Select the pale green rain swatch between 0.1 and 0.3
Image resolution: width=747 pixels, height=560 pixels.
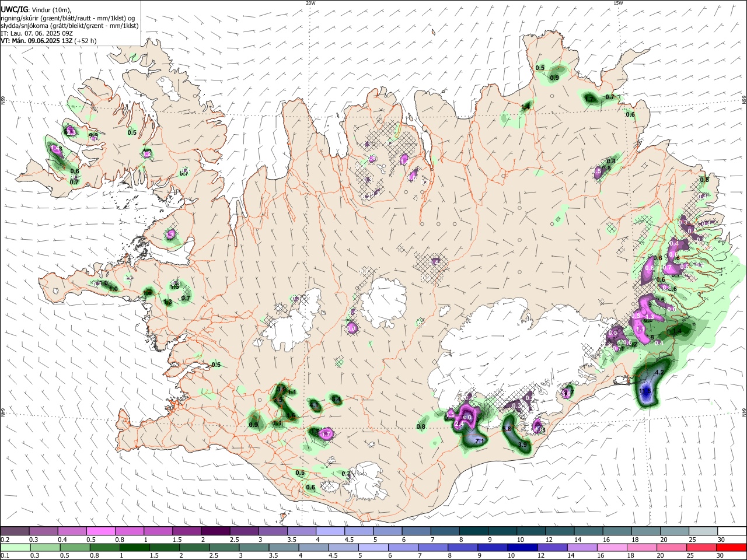pyautogui.click(x=15, y=547)
